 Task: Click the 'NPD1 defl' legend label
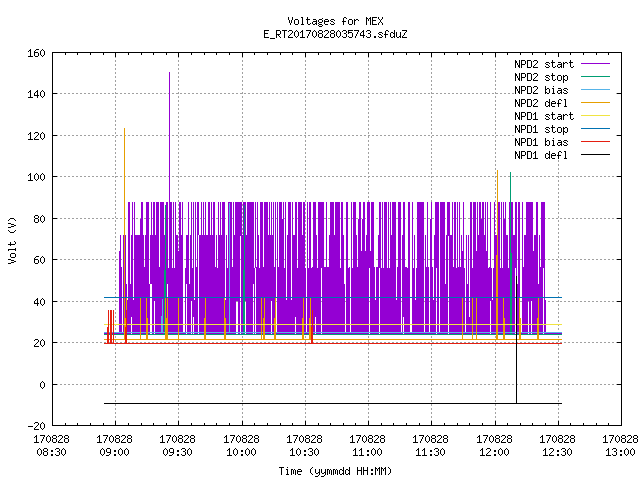(x=541, y=155)
